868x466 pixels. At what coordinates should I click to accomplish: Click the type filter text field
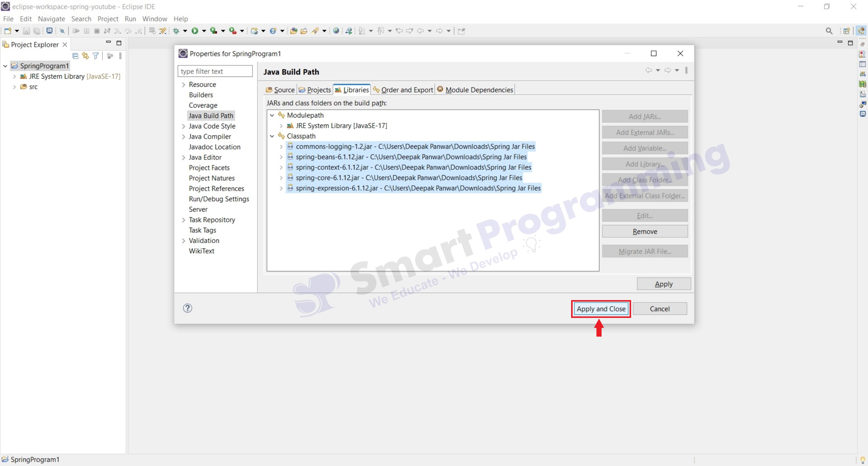215,71
